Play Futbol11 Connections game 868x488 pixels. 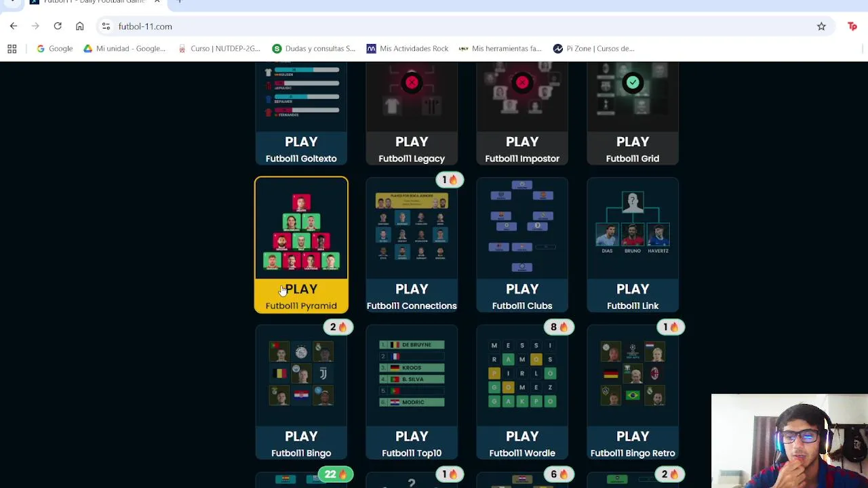point(412,296)
